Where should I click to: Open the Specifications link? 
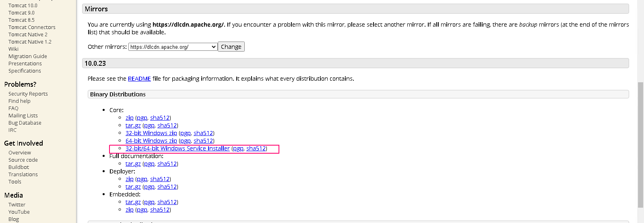pos(25,71)
